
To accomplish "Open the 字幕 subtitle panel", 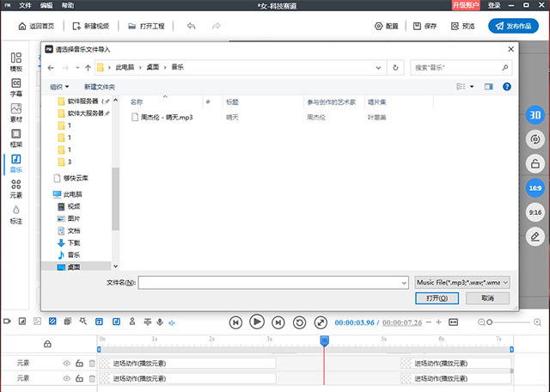I will pyautogui.click(x=15, y=86).
